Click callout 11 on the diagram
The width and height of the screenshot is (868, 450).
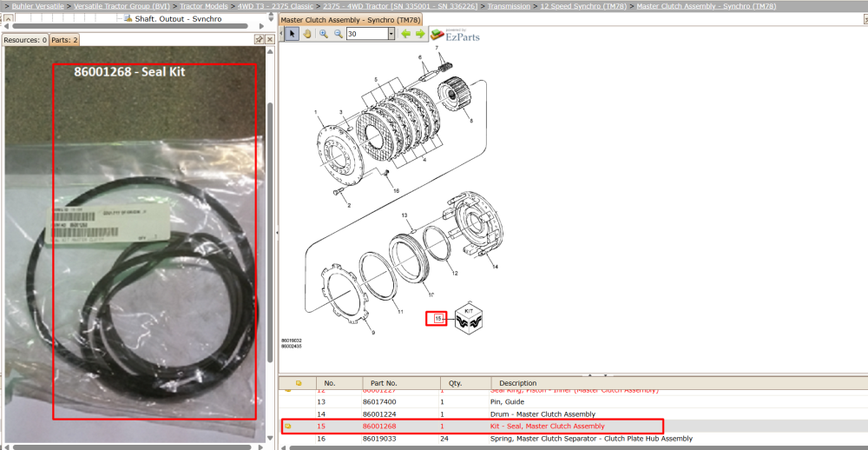tap(400, 312)
